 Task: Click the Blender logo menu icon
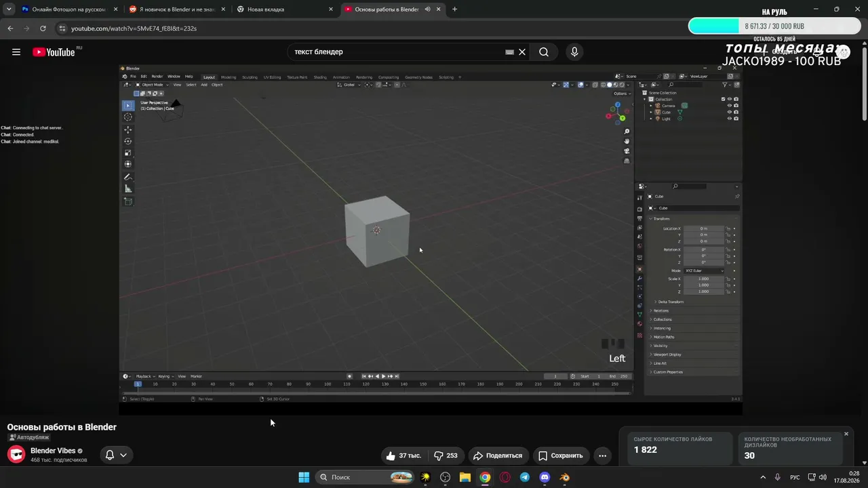(x=125, y=77)
